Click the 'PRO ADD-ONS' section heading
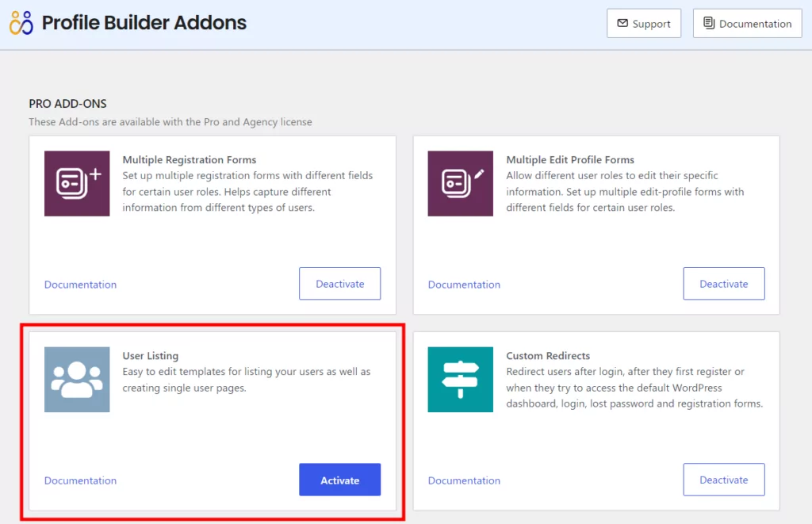The image size is (812, 524). click(68, 104)
